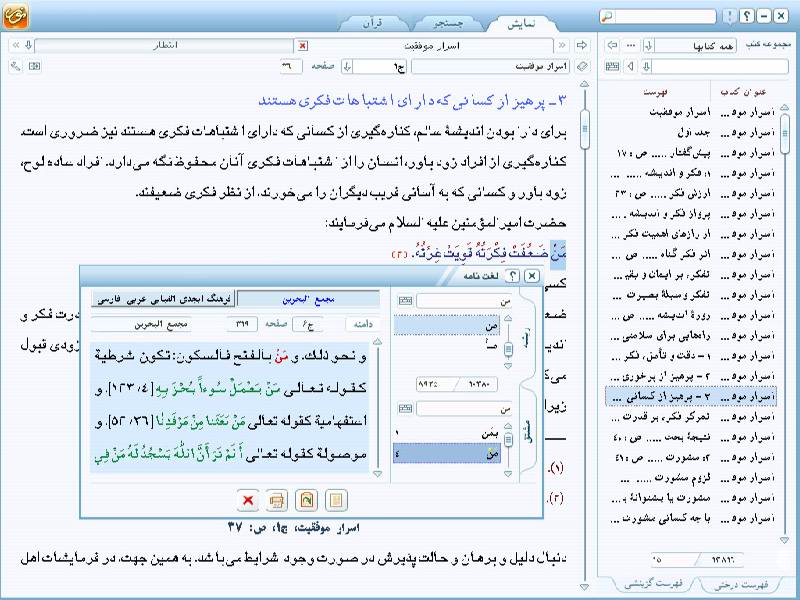Open the keyboard icon in the book list panel
Image resolution: width=800 pixels, height=600 pixels.
[x=612, y=66]
